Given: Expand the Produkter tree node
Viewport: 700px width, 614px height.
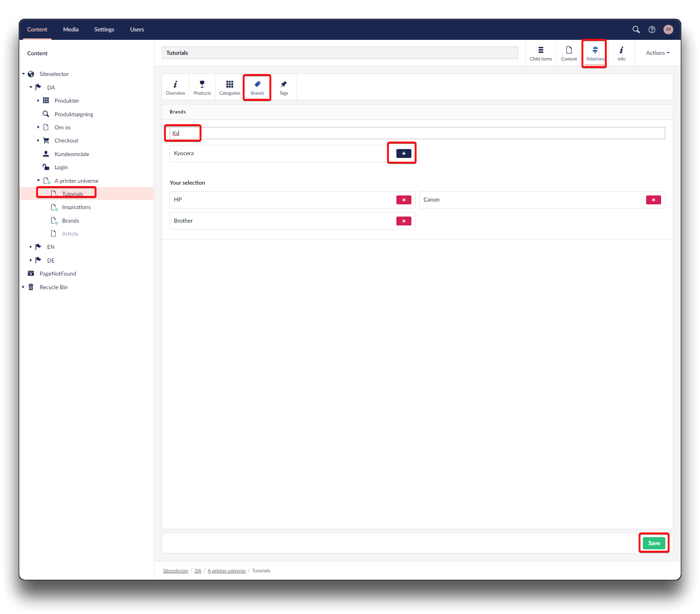Looking at the screenshot, I should click(x=38, y=101).
